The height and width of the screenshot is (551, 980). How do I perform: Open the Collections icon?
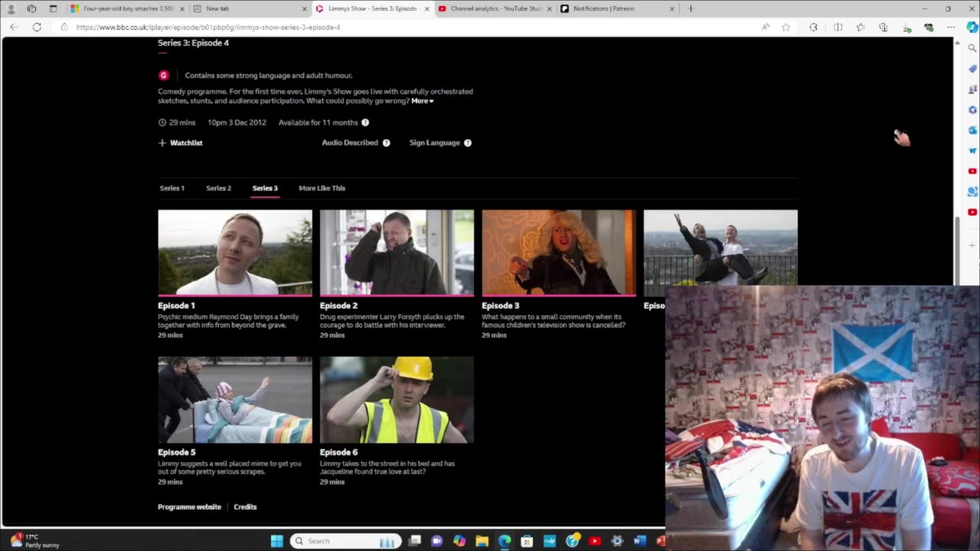point(884,27)
